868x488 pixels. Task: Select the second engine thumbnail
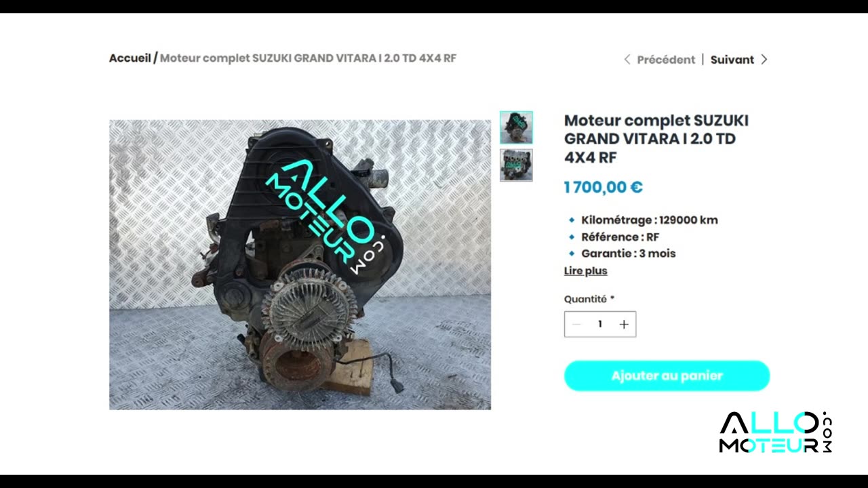click(x=516, y=165)
